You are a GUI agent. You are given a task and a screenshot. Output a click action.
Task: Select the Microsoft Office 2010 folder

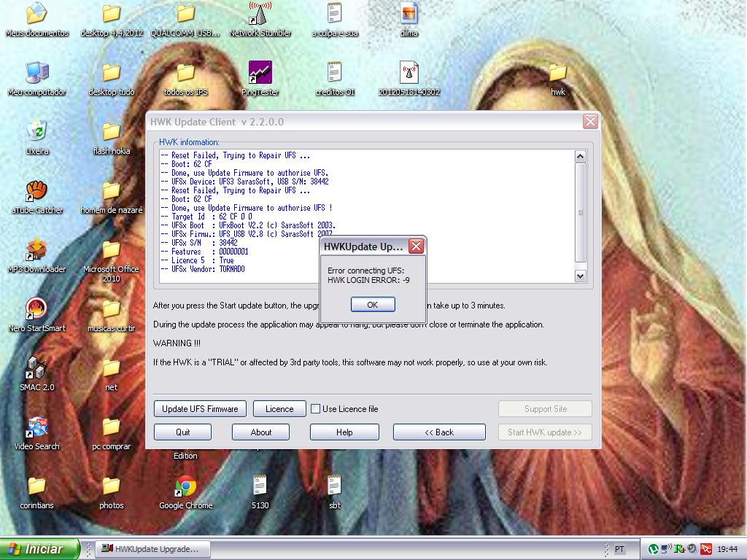point(112,261)
